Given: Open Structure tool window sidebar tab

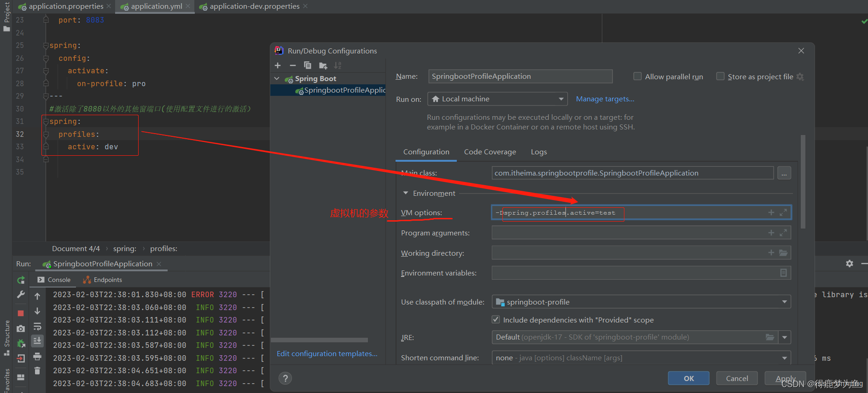Looking at the screenshot, I should click(x=6, y=338).
